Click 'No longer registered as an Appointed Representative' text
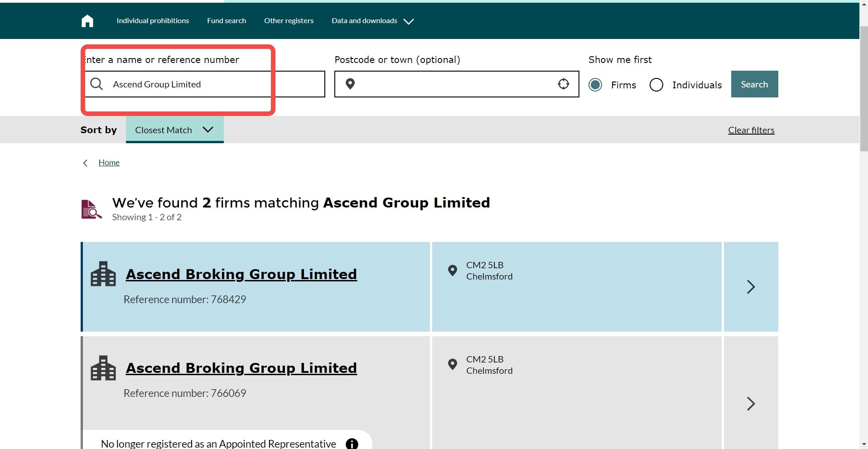 coord(218,444)
